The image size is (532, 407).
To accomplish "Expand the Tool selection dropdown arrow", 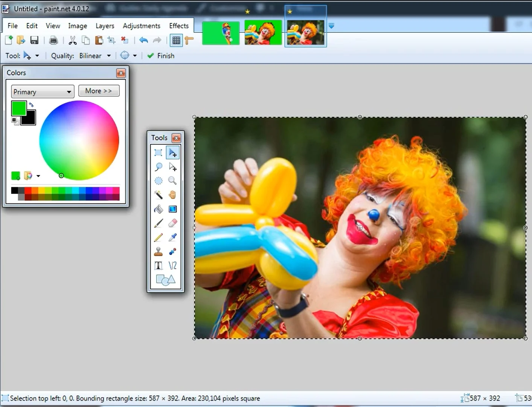I will [x=37, y=55].
